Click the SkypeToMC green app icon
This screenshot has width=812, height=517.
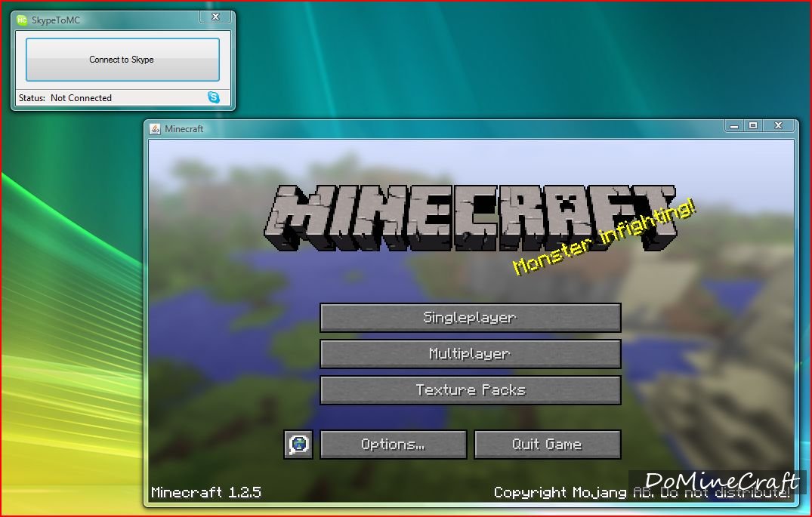[22, 20]
